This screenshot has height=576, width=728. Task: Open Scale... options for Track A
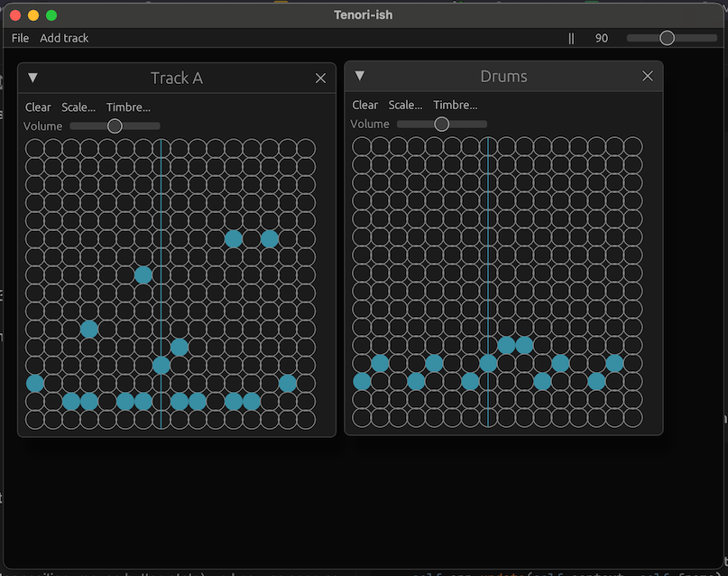(x=78, y=107)
